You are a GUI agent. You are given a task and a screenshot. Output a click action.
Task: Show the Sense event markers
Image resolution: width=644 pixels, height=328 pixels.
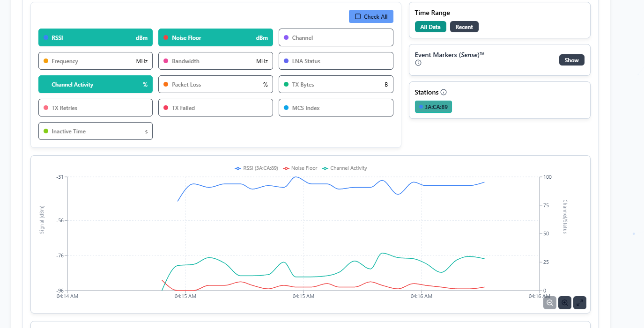[x=571, y=60]
